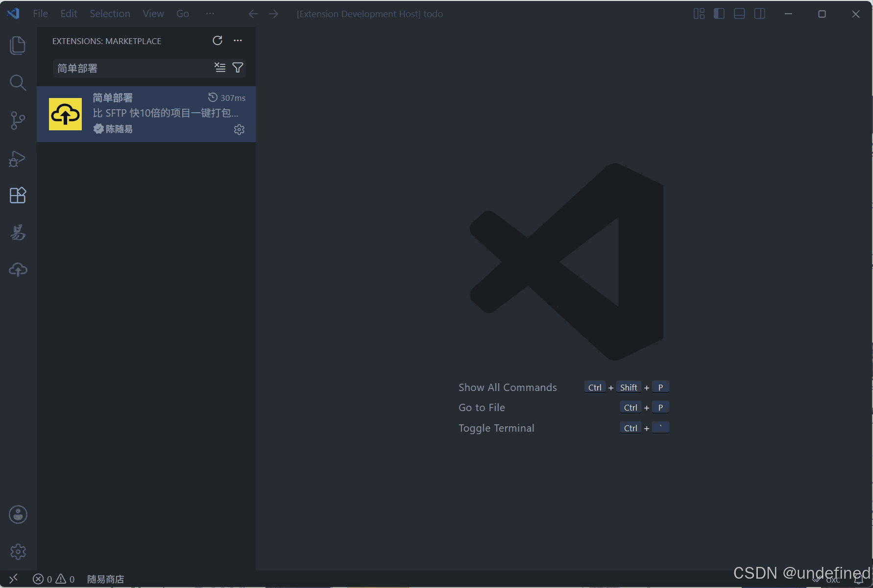Click 随易商店 in status bar
Screen dimensions: 873x588
(x=105, y=579)
